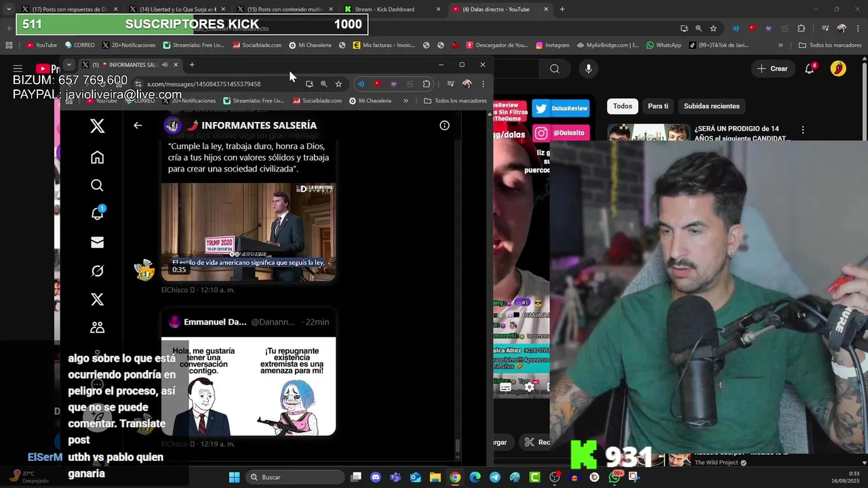Image resolution: width=868 pixels, height=488 pixels.
Task: Select Subidas recientes filter chip
Action: (711, 106)
